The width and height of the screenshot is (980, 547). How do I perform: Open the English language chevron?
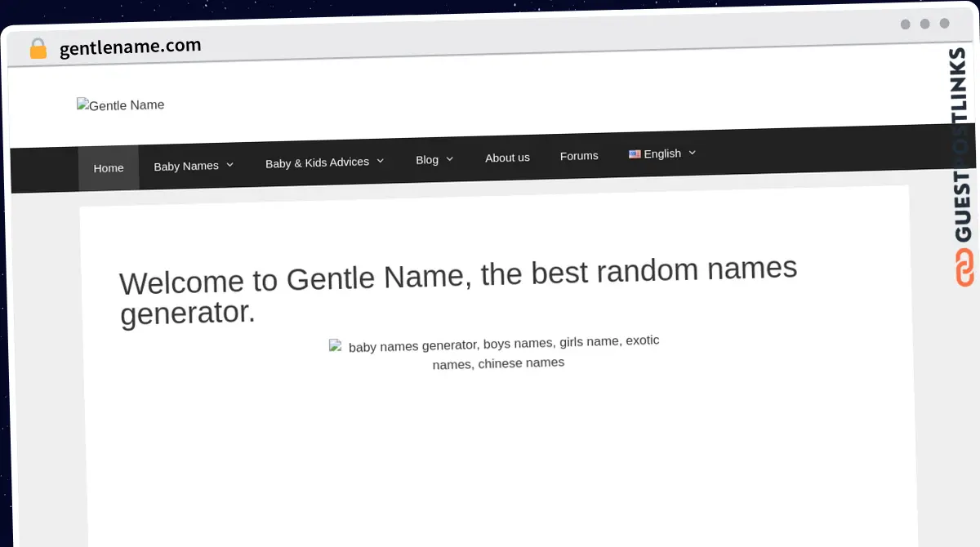(x=692, y=152)
